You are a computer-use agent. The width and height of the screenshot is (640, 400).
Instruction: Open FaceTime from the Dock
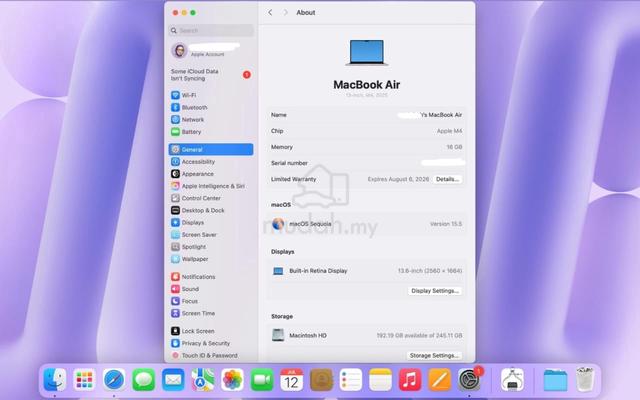click(x=262, y=380)
